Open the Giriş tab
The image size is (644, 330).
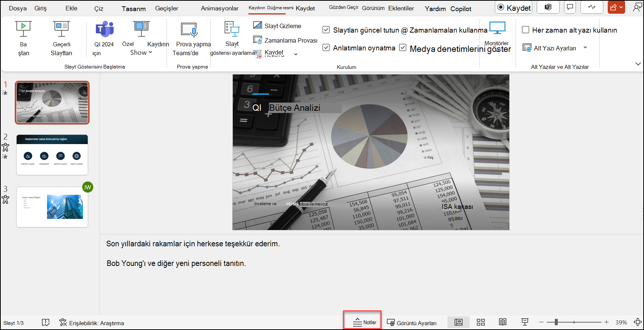tap(40, 8)
